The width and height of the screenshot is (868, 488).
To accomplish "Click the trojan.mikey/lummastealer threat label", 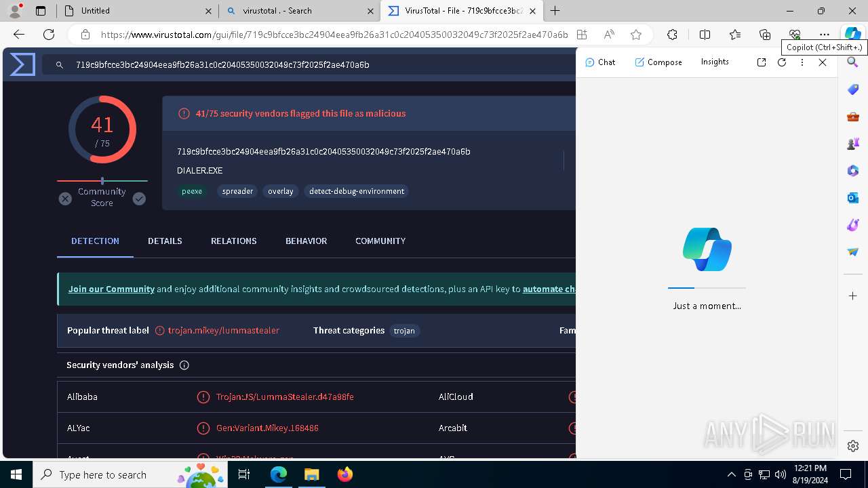I will coord(224,330).
